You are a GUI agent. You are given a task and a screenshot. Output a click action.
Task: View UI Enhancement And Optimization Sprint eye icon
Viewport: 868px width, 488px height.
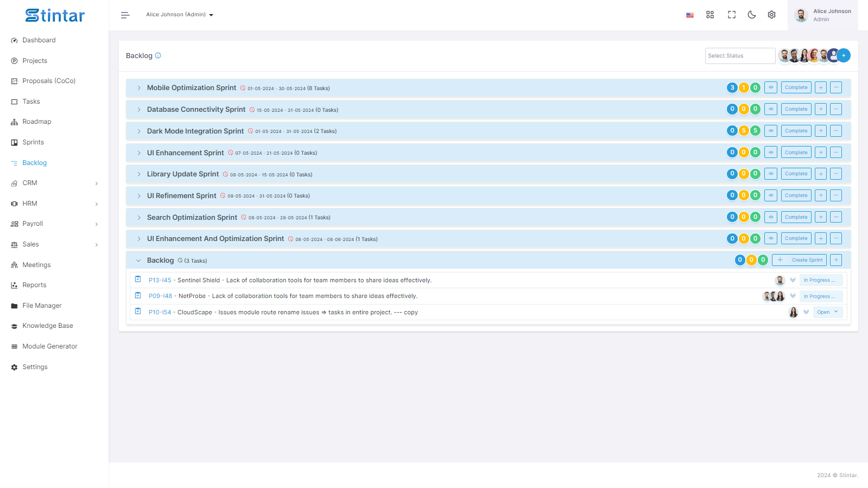[x=771, y=238]
